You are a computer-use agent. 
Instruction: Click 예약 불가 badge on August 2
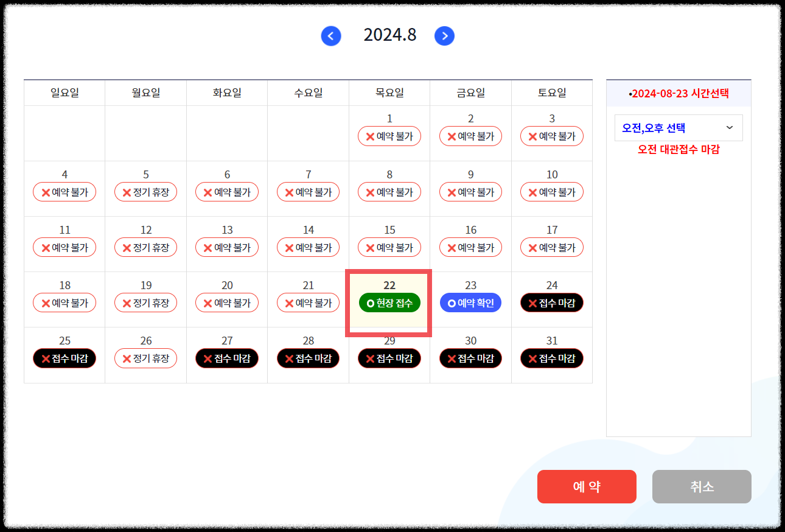tap(470, 136)
